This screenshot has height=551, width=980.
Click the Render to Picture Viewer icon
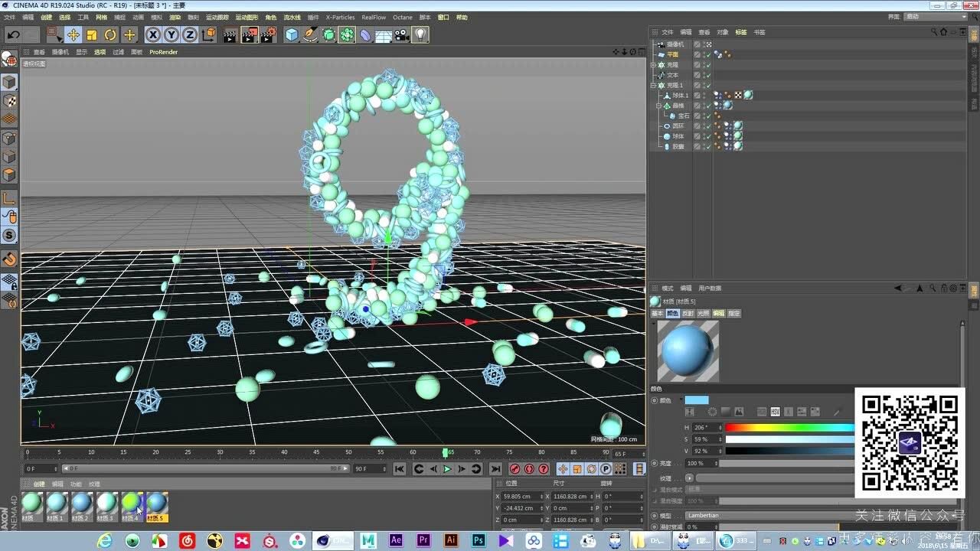249,34
